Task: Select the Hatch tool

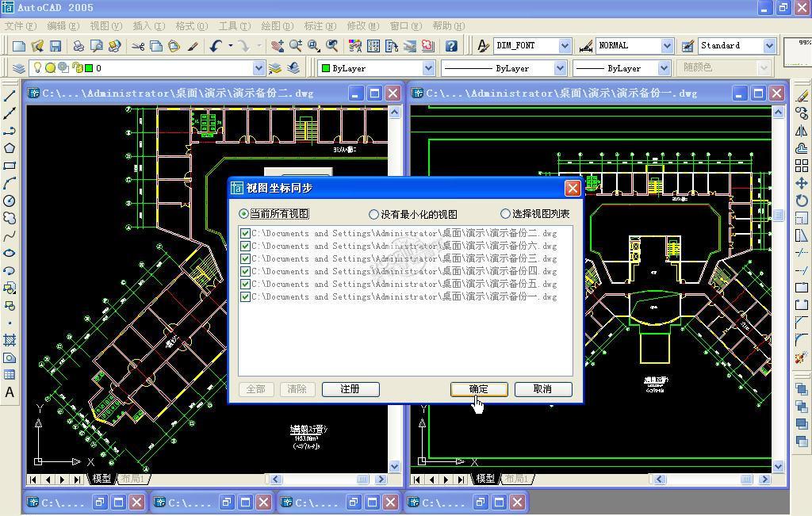Action: (10, 340)
